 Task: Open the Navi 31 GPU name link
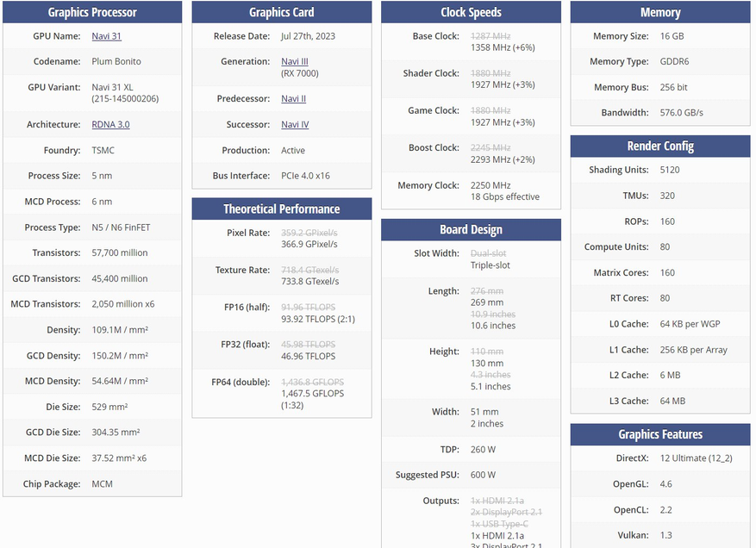[x=106, y=36]
